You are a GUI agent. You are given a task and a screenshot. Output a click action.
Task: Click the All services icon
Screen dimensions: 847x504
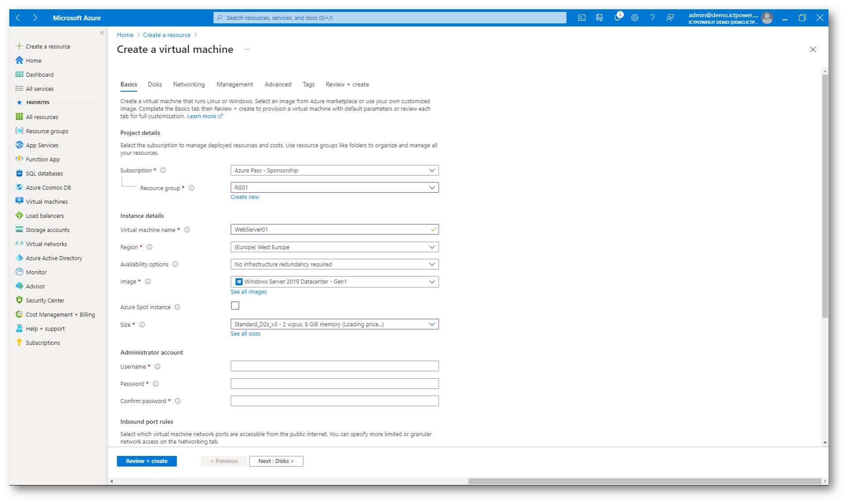click(x=19, y=88)
